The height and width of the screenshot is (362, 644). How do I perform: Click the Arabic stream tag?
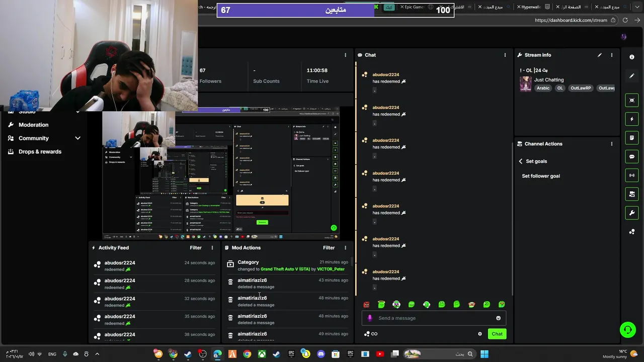coord(543,88)
